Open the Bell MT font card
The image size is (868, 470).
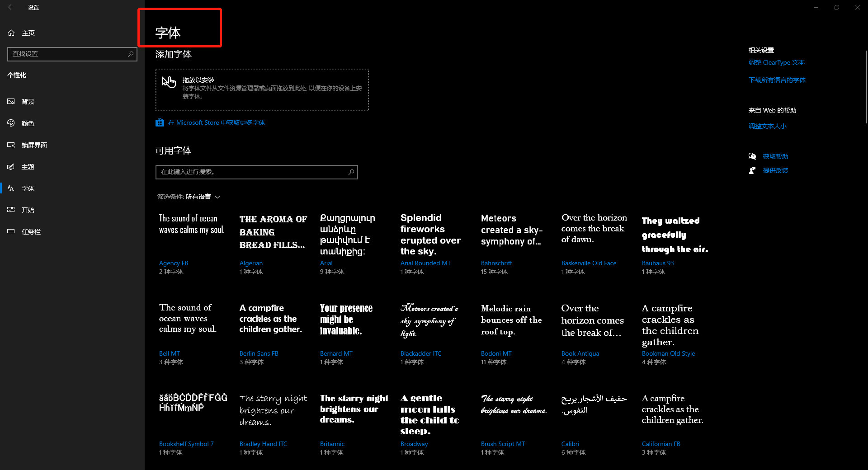192,334
